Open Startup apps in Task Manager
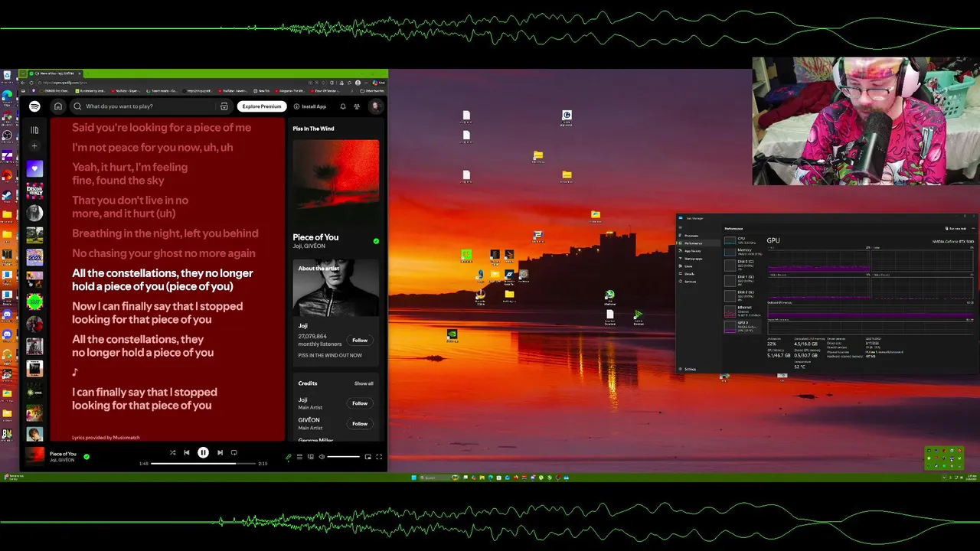 [x=692, y=259]
